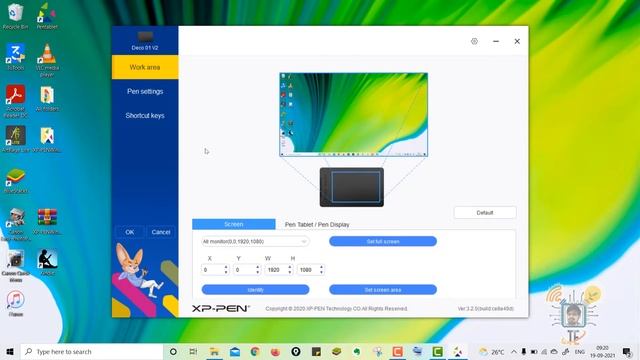Open Sticky Notes from taskbar
The image size is (640, 360).
(x=316, y=351)
